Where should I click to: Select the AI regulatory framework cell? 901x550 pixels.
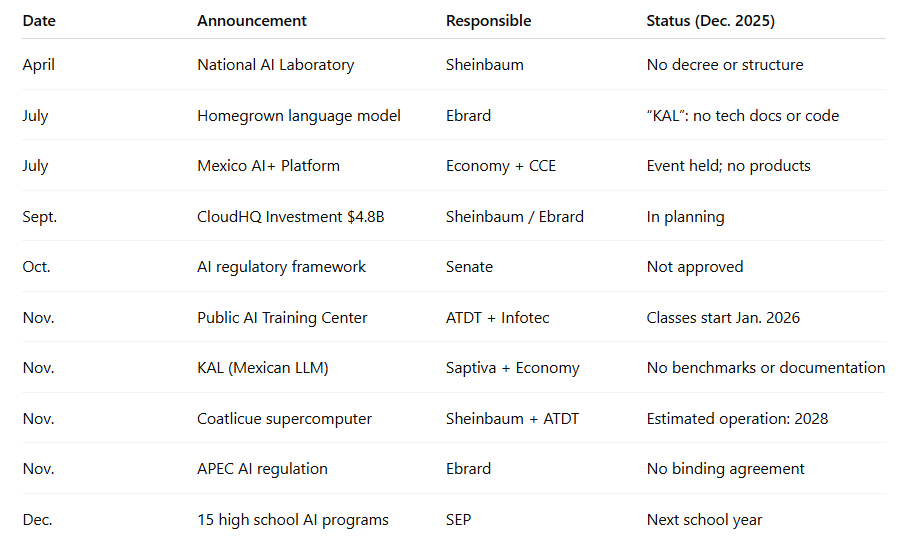pyautogui.click(x=281, y=267)
